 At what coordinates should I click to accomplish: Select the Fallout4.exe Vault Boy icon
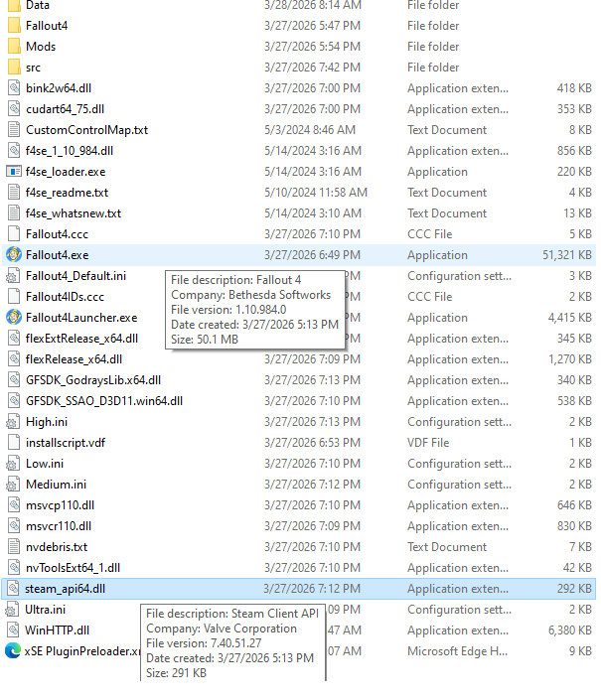pos(13,254)
